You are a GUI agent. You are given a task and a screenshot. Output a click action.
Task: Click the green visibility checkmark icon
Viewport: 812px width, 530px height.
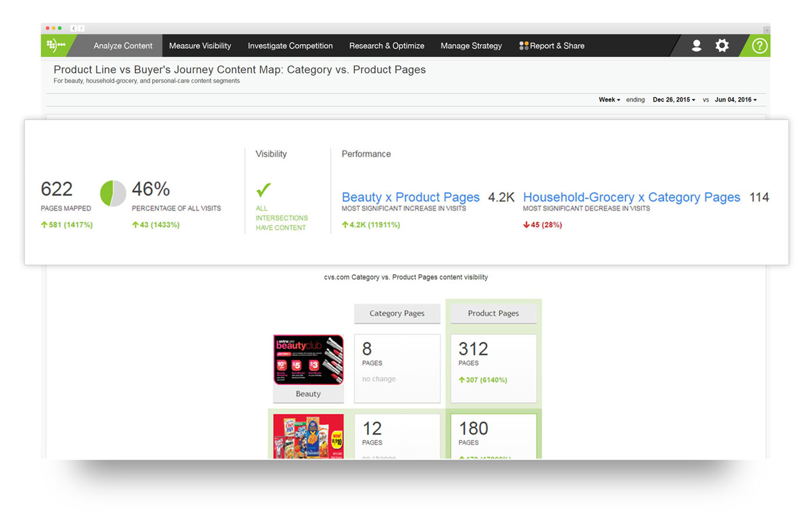pos(263,190)
